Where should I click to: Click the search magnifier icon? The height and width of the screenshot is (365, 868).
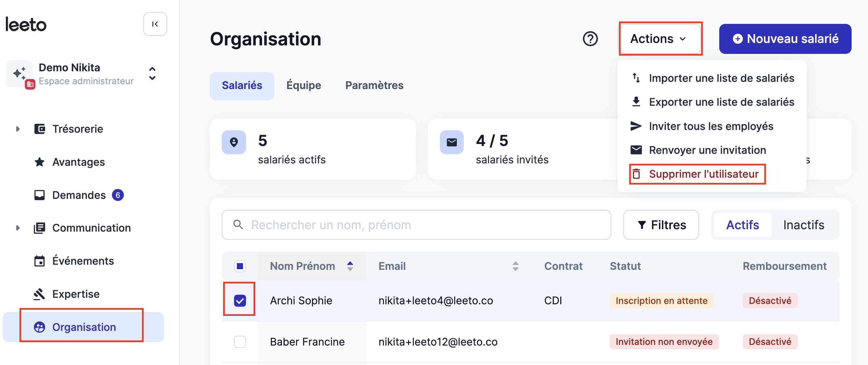[238, 225]
